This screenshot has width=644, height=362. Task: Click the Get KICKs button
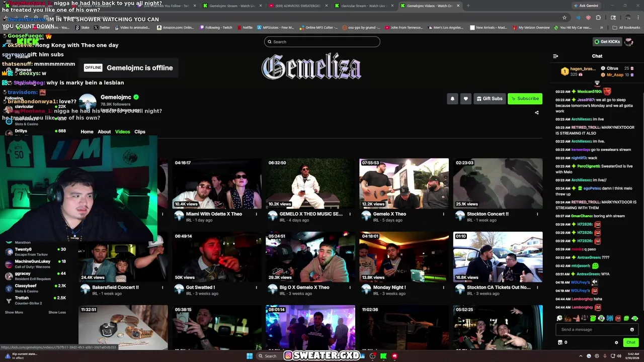(x=607, y=42)
